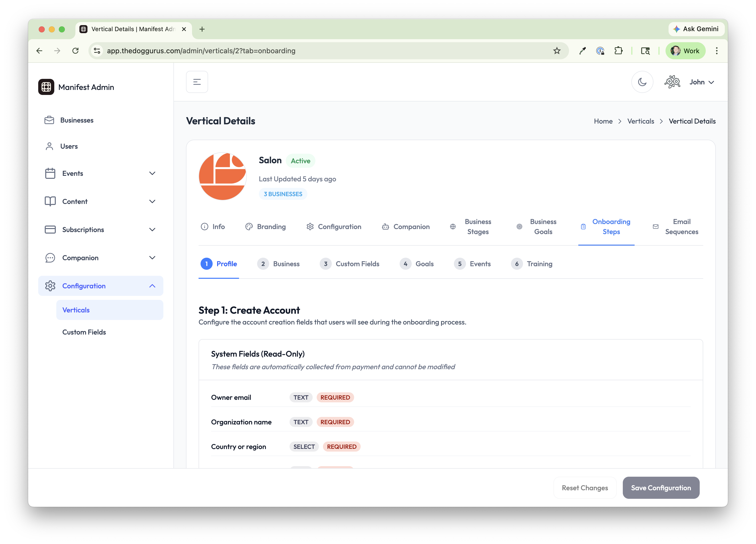
Task: Bookmark the page with the star icon
Action: click(x=557, y=51)
